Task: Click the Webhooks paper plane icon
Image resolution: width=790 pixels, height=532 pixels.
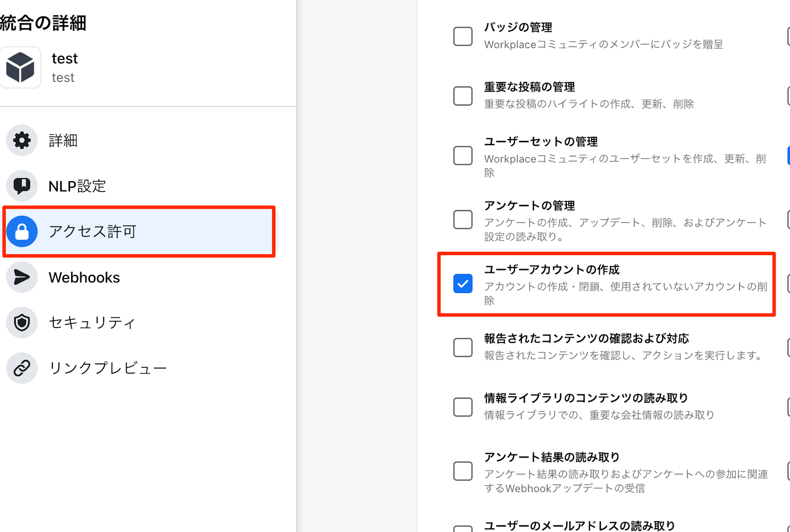Action: (x=22, y=277)
